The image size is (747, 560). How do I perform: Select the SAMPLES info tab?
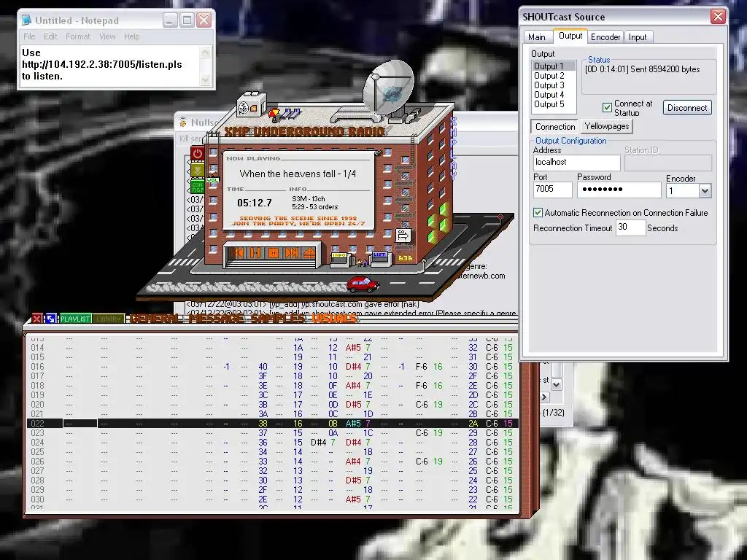pos(278,319)
